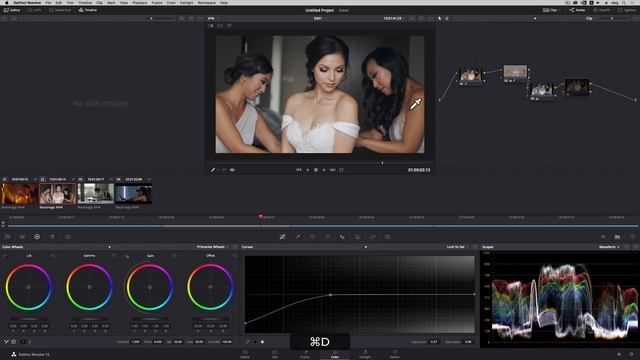The width and height of the screenshot is (640, 360).
Task: Switch to the Media page tab
Action: click(x=245, y=354)
